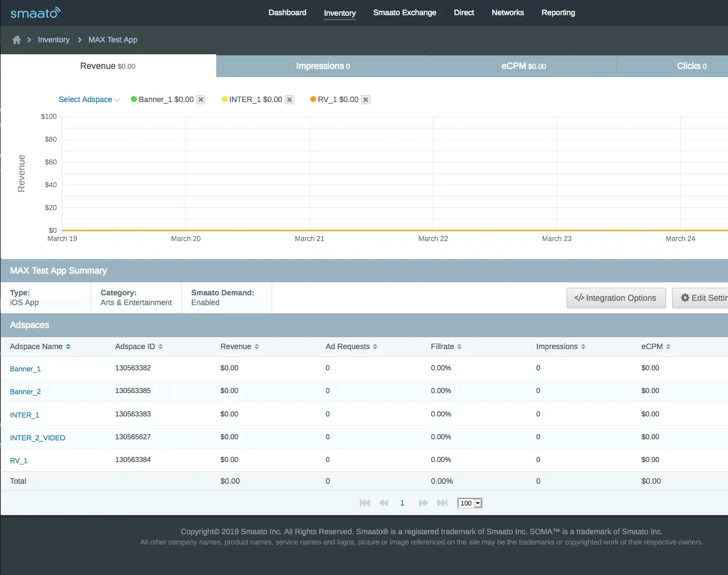This screenshot has width=728, height=575.
Task: Switch to the Impressions chart tab
Action: [323, 66]
